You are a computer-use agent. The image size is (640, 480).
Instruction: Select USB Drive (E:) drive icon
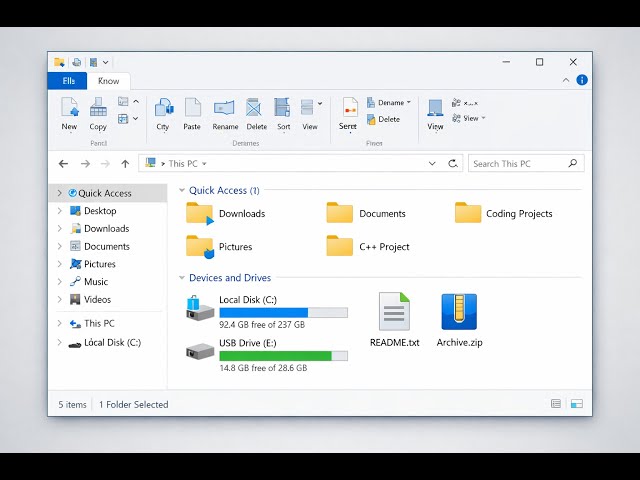click(200, 351)
